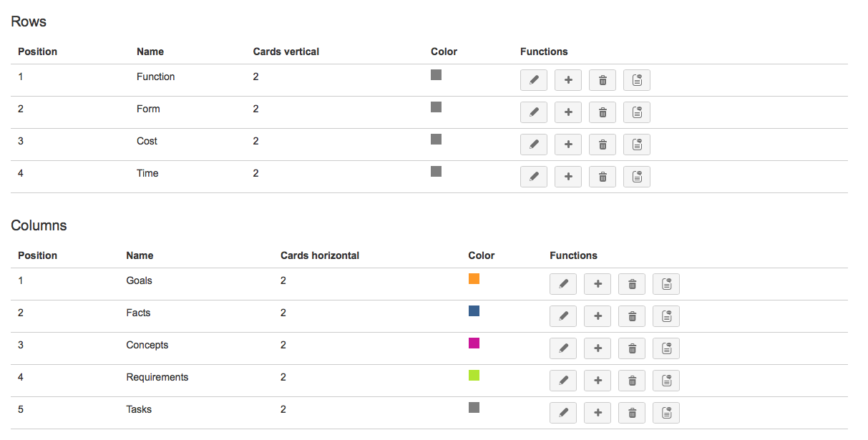The image size is (868, 440).
Task: Edit the Tasks column with the pencil icon
Action: (x=562, y=412)
